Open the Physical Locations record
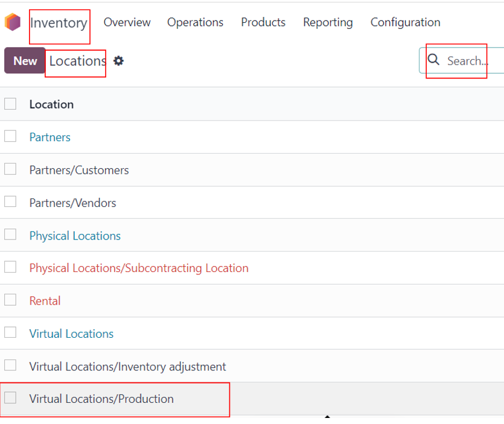Image resolution: width=504 pixels, height=424 pixels. coord(75,236)
